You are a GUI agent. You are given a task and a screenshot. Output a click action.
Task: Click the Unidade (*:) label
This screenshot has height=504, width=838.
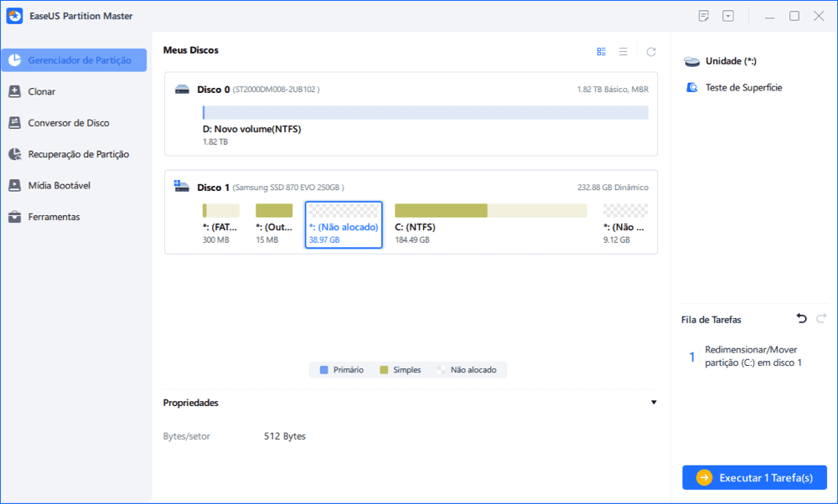pyautogui.click(x=731, y=61)
